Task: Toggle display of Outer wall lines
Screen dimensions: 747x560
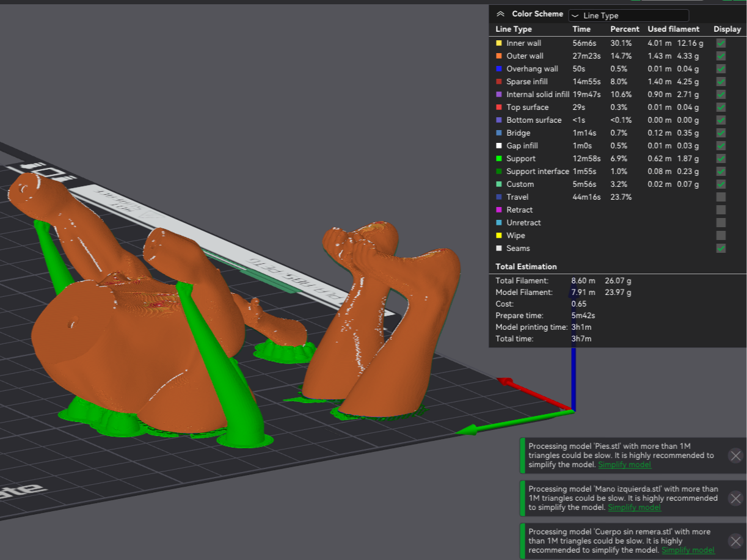Action: (x=721, y=56)
